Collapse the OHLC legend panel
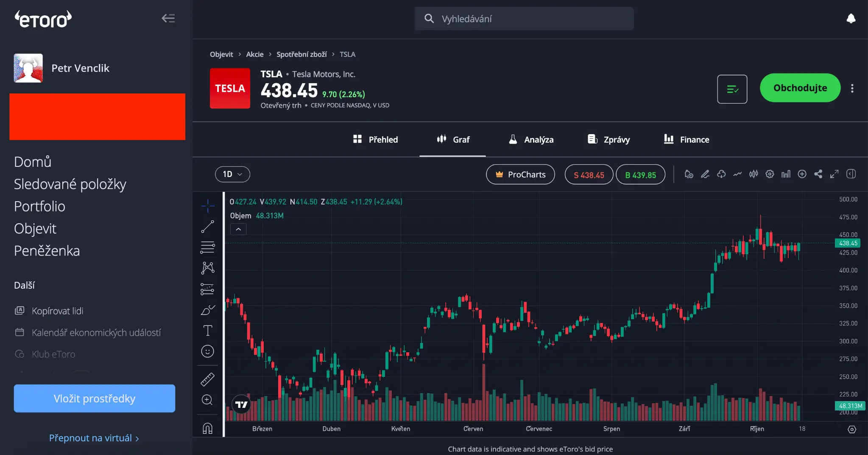 pyautogui.click(x=238, y=229)
